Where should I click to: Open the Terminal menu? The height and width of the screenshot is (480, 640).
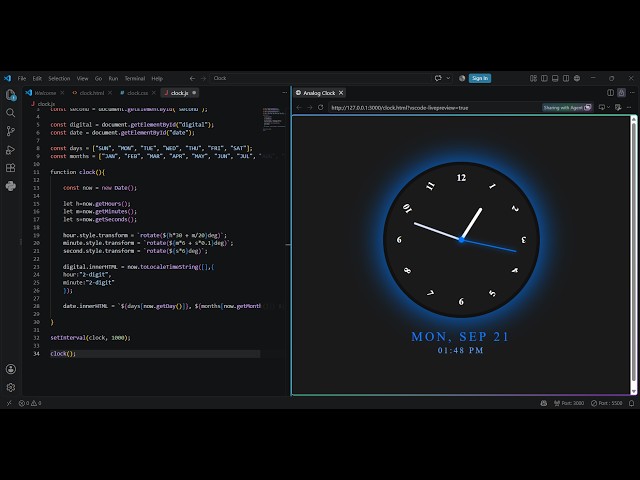[x=135, y=78]
